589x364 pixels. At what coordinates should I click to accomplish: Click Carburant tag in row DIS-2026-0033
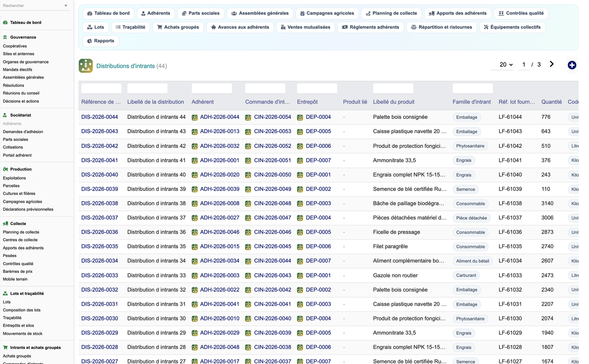(466, 275)
